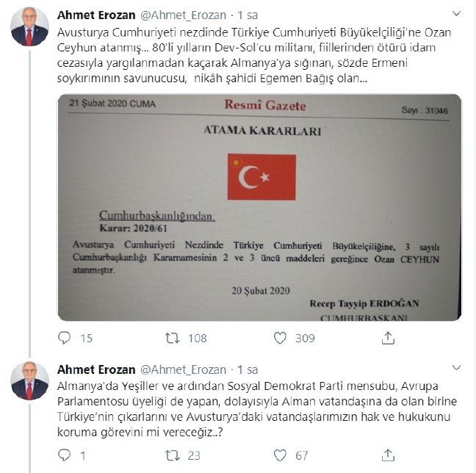Reply to the second tweet with 1 comment
The image size is (476, 473).
(64, 455)
